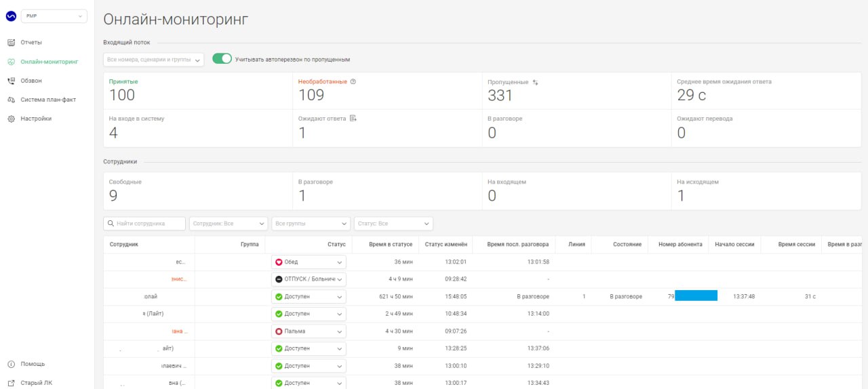
Task: Click the Обзвон phone icon
Action: pos(11,81)
